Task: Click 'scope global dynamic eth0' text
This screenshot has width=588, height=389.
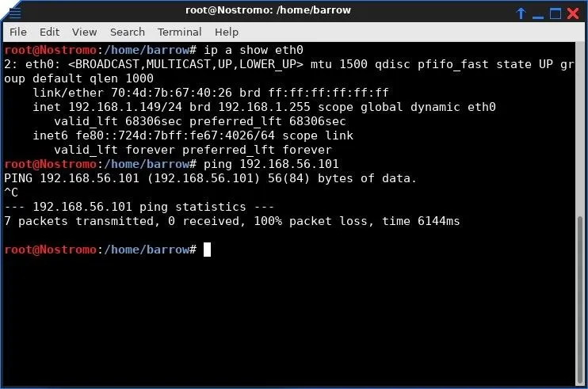Action: (407, 107)
